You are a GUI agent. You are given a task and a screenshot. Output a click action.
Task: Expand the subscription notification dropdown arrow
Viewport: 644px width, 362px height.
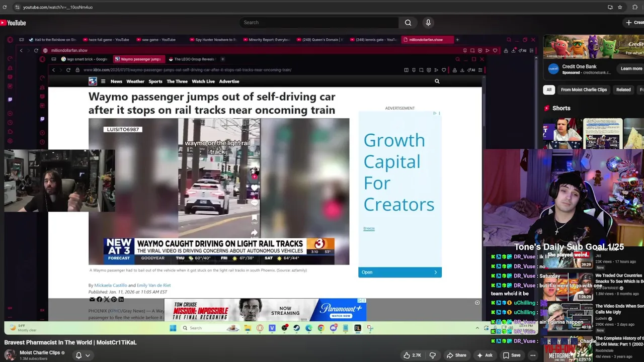click(x=88, y=355)
